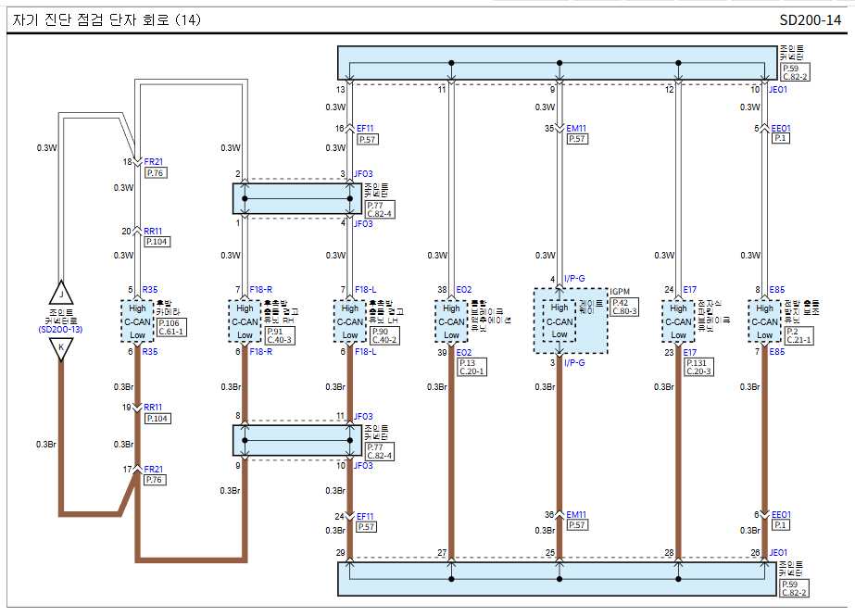Image resolution: width=855 pixels, height=616 pixels.
Task: Click the F18-L rear corner unit module box
Action: pyautogui.click(x=349, y=321)
